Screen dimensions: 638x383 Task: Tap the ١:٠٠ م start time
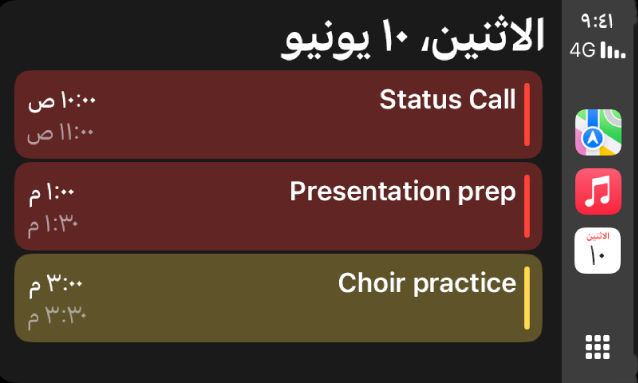click(x=52, y=193)
